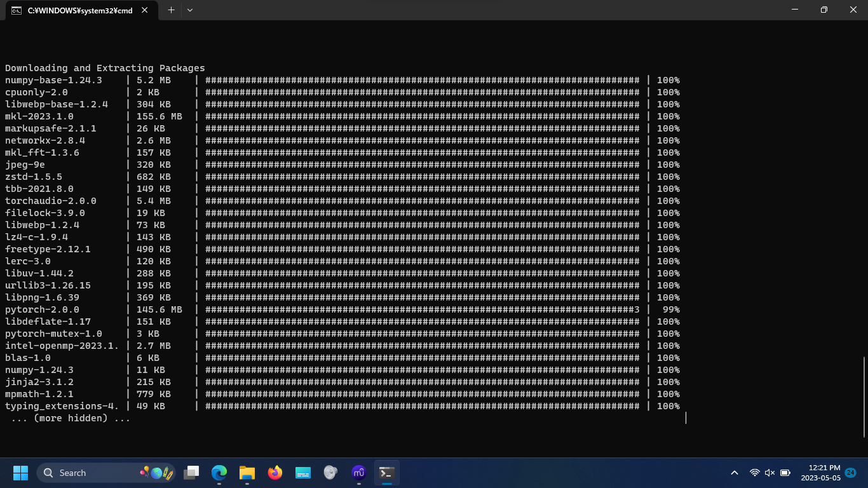
Task: Click the ... (more hidden) ... text line
Action: [67, 417]
